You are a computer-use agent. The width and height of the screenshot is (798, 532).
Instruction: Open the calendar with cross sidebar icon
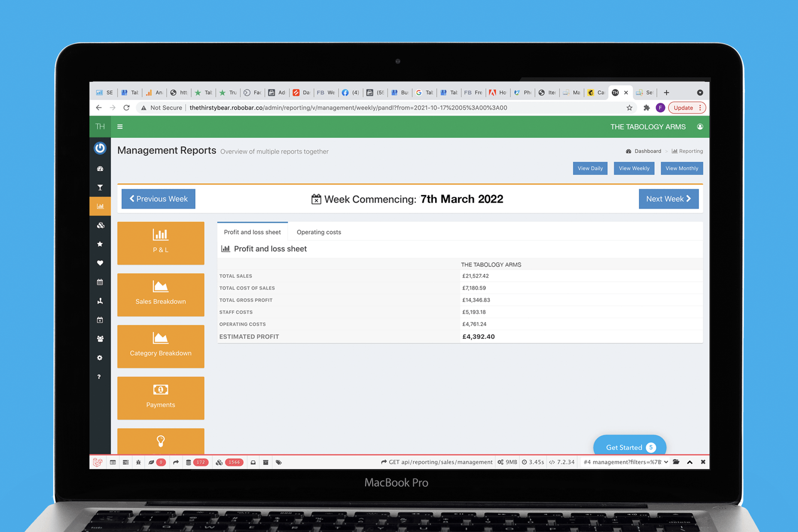pyautogui.click(x=100, y=320)
